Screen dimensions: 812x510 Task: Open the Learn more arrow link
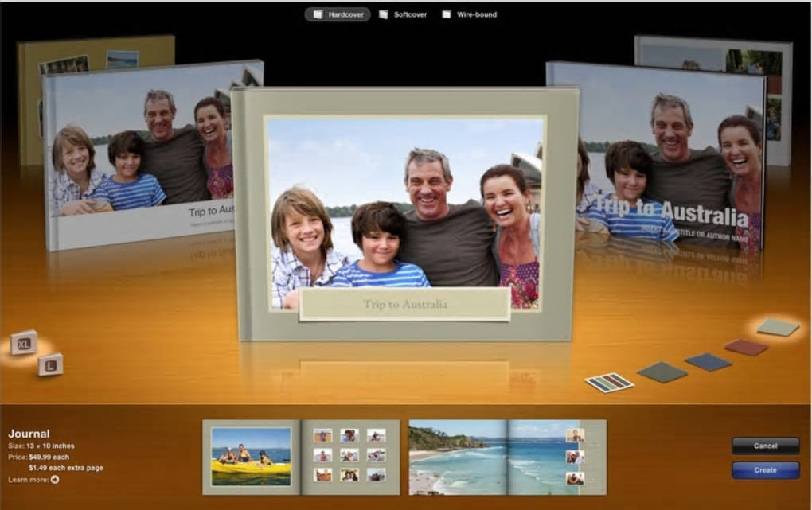(54, 480)
